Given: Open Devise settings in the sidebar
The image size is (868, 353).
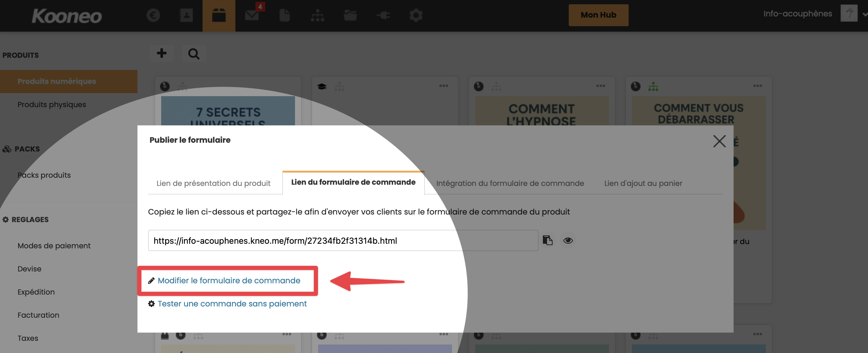Looking at the screenshot, I should click(x=29, y=269).
